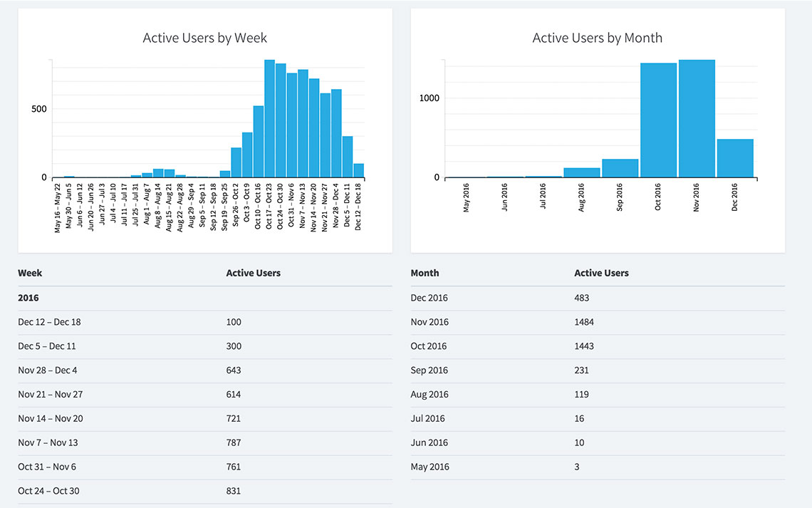Screen dimensions: 812x508
Task: Click the Sep 26 – Oct 2 weekly bar
Action: [x=236, y=163]
